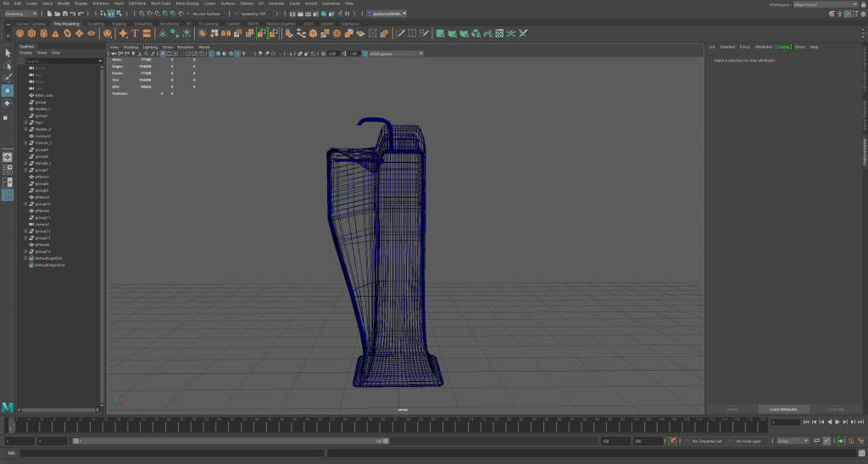Activate the Paint Selection tool
This screenshot has height=464, width=868.
[8, 77]
